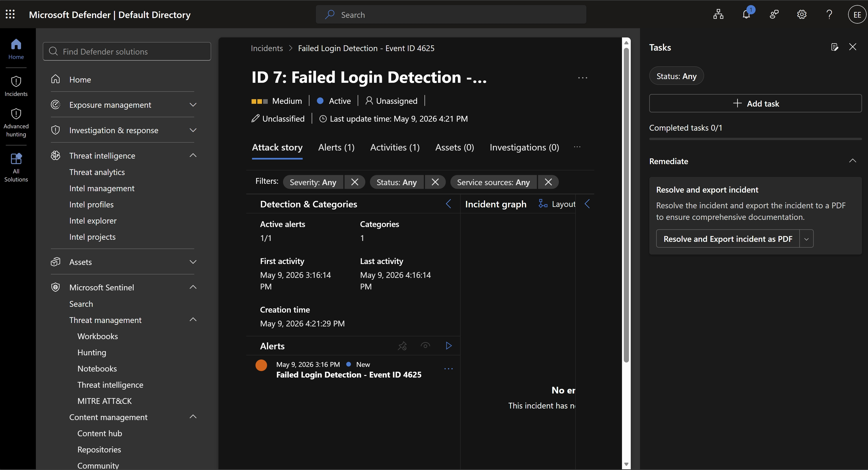This screenshot has width=868, height=470.
Task: Open notifications bell icon
Action: pos(746,15)
